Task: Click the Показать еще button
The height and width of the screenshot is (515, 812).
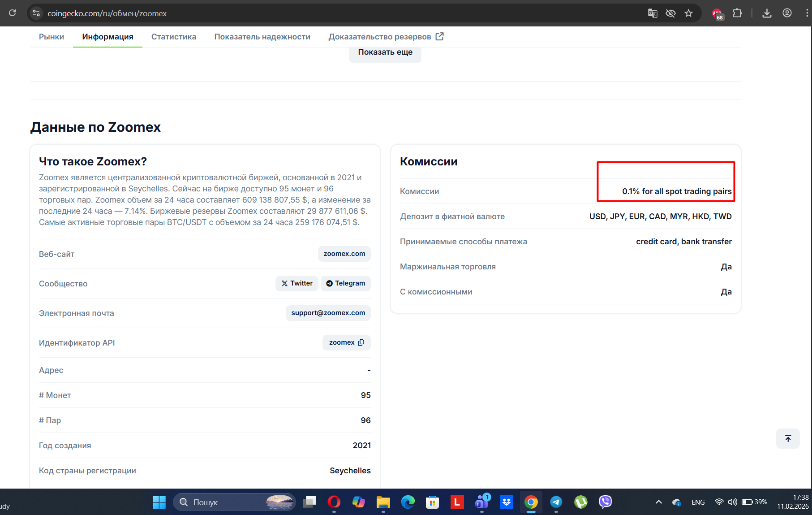Action: click(x=385, y=52)
